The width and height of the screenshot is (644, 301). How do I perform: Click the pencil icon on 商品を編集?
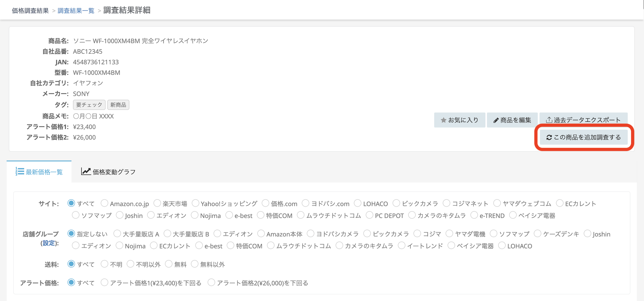tap(496, 120)
